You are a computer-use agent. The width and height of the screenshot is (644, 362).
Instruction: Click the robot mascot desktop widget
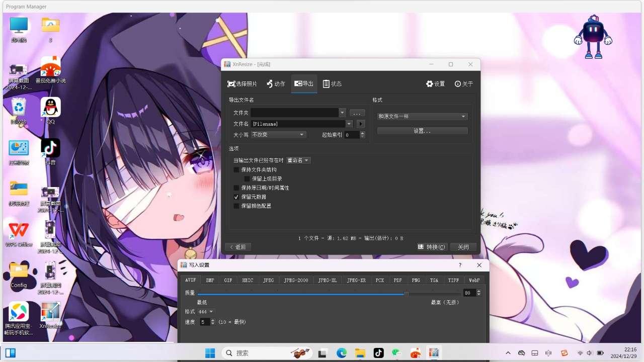coord(593,37)
